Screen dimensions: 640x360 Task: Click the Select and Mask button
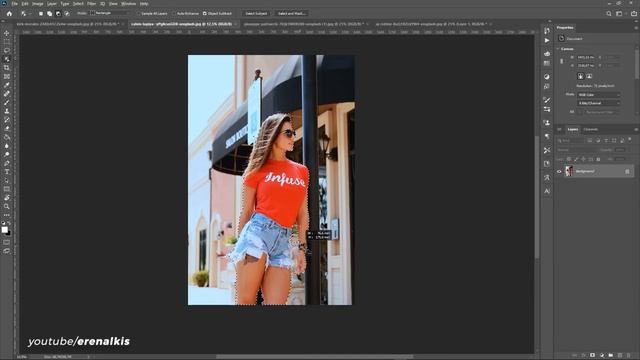click(291, 13)
